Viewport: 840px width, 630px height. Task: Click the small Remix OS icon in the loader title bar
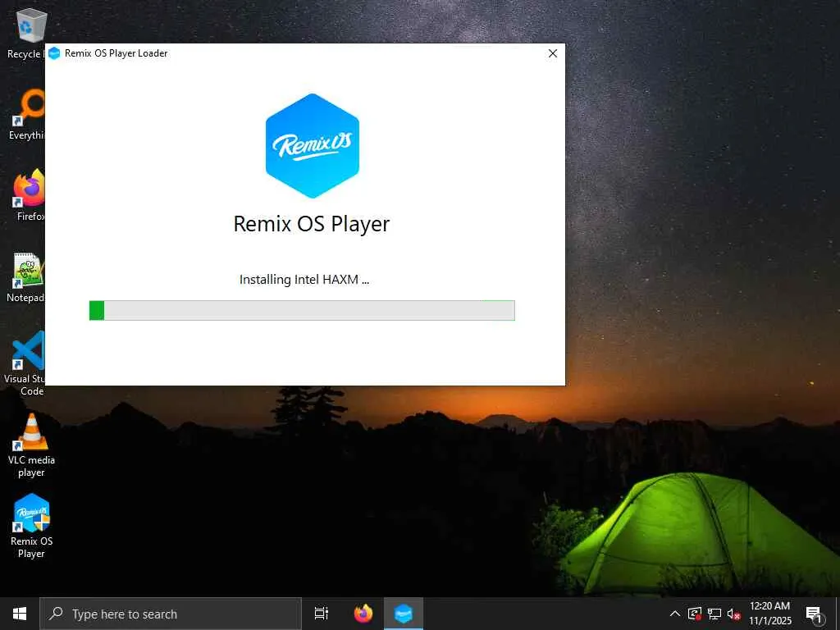(x=54, y=53)
